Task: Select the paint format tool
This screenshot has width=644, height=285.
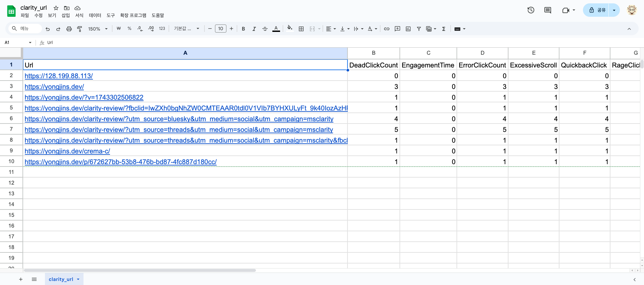Action: click(x=80, y=29)
